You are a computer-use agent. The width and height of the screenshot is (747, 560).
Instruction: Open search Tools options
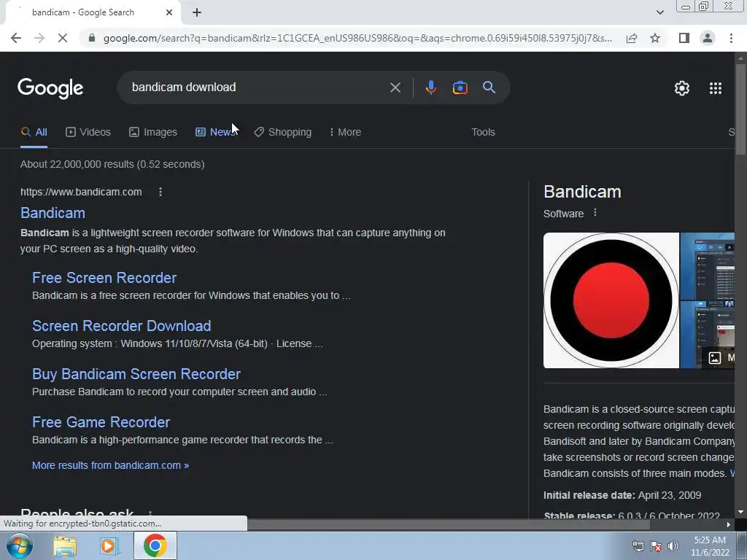(483, 133)
